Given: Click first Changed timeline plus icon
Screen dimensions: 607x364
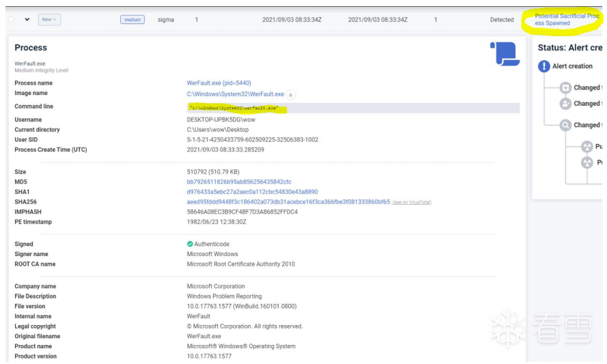Looking at the screenshot, I should tap(565, 87).
